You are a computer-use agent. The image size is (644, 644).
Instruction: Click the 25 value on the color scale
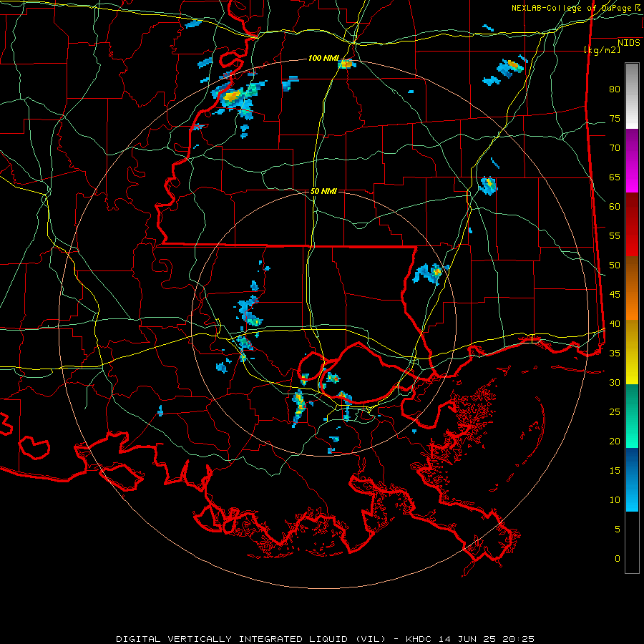click(x=615, y=412)
